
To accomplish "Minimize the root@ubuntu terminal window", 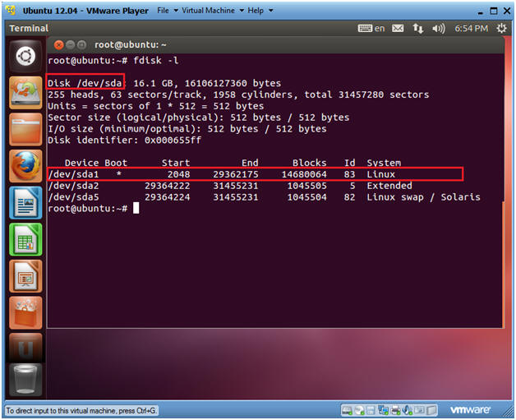I will (70, 44).
